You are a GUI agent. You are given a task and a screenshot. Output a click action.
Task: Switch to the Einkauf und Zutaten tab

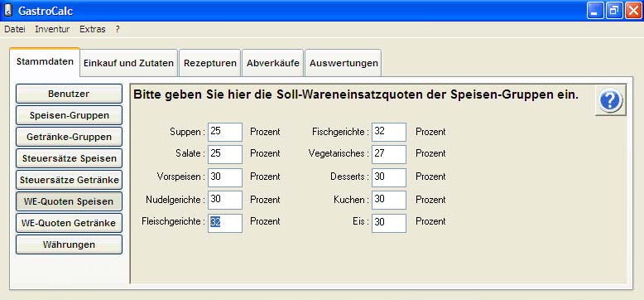click(128, 63)
